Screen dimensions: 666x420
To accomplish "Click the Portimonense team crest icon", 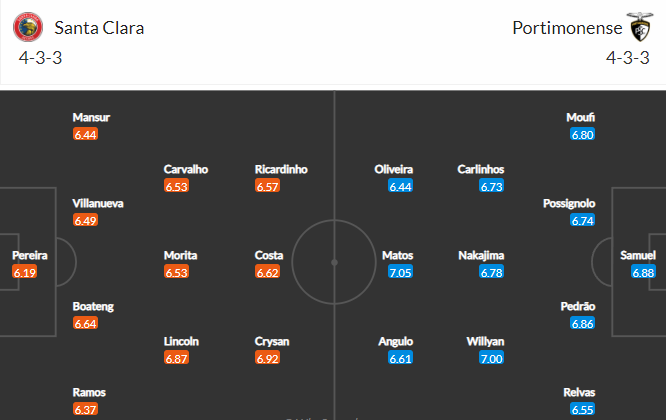I will click(x=638, y=27).
